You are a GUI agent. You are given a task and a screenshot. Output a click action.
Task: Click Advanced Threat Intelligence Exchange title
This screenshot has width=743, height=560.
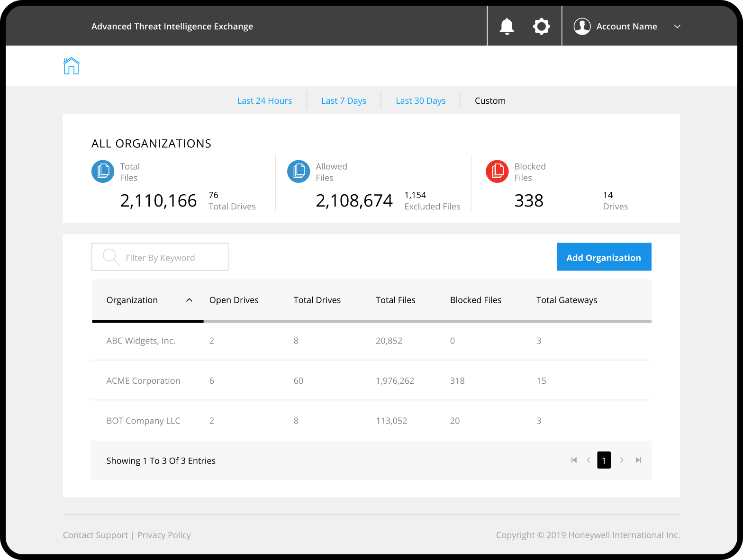pyautogui.click(x=172, y=27)
